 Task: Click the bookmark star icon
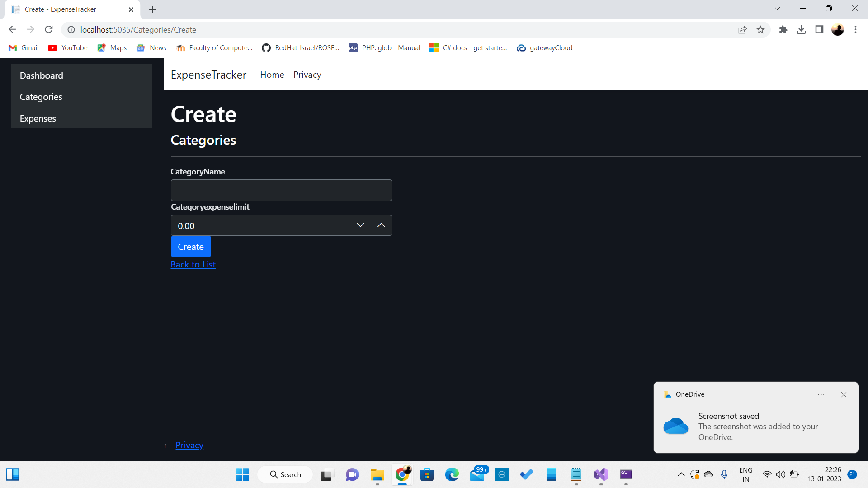(x=761, y=29)
